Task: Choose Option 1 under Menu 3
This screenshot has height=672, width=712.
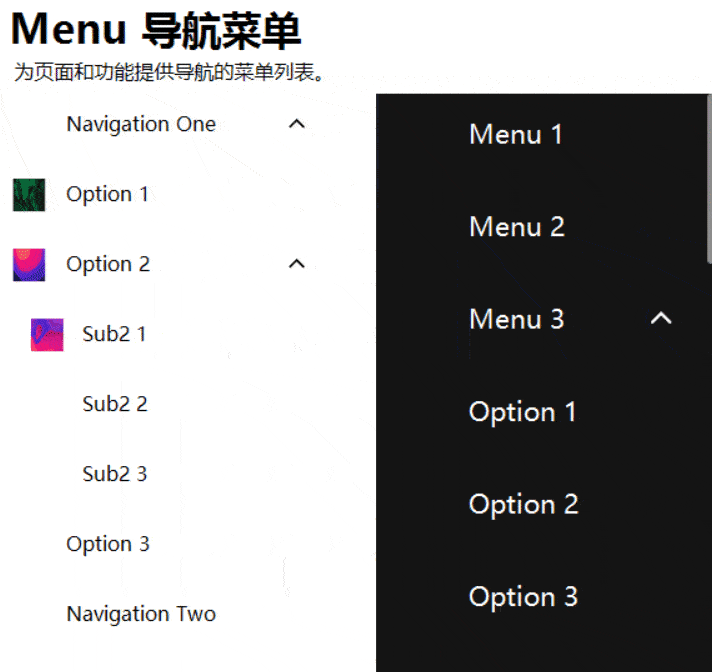Action: pos(523,412)
